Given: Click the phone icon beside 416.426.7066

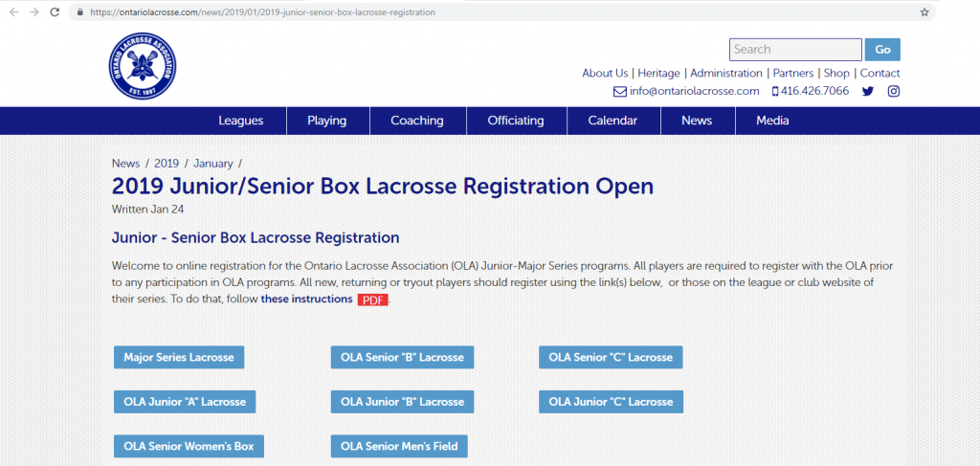Looking at the screenshot, I should [775, 91].
